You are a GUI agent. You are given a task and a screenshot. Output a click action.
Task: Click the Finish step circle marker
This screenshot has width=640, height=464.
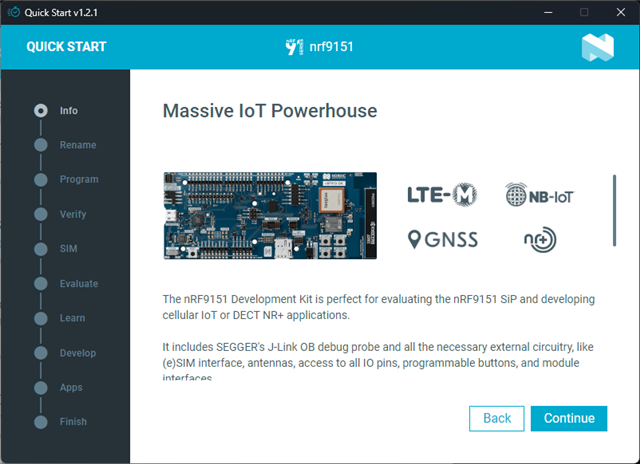[41, 422]
